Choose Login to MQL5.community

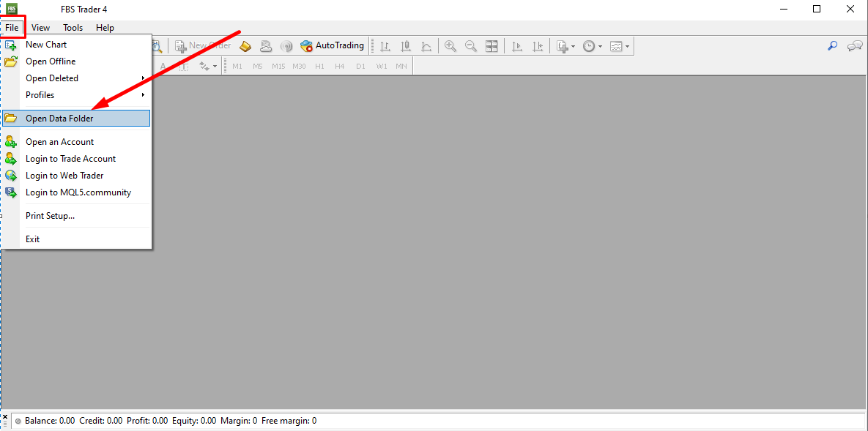point(76,192)
